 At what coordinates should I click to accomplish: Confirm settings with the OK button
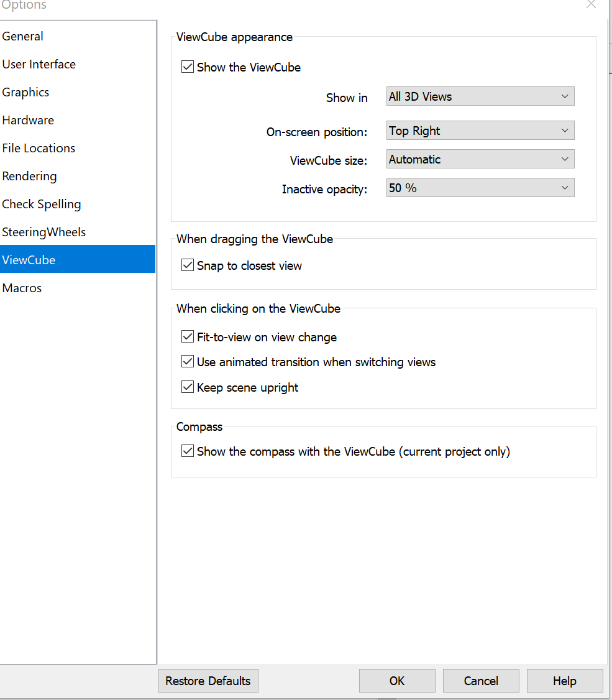click(x=397, y=681)
